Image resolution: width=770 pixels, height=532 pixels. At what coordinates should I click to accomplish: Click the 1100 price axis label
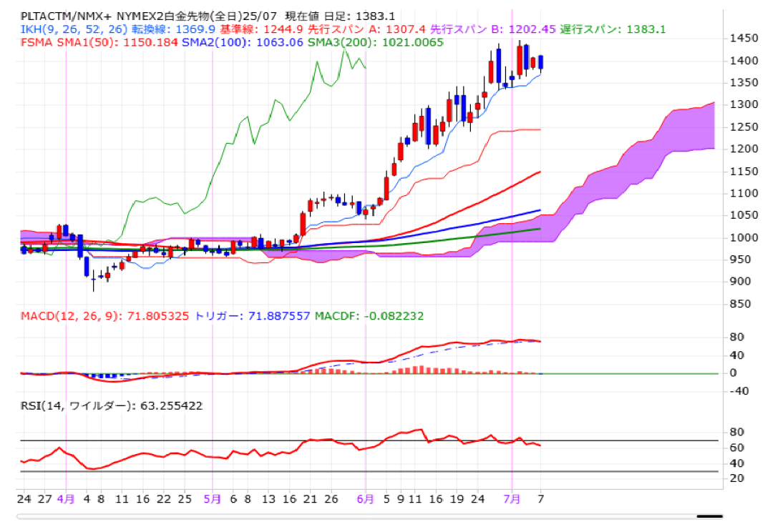[x=744, y=193]
